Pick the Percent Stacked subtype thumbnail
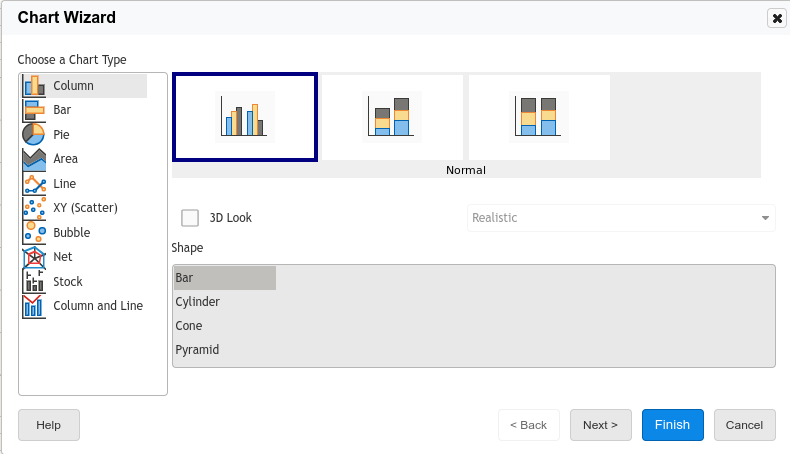The image size is (790, 454). (539, 117)
